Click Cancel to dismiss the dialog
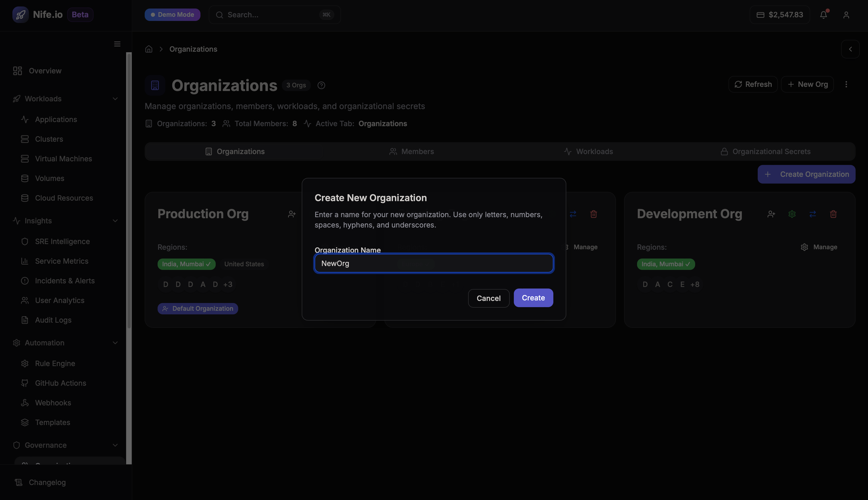This screenshot has height=500, width=868. 489,298
